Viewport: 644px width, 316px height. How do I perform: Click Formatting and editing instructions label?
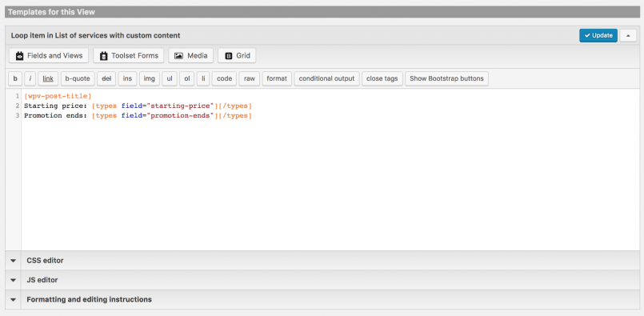pyautogui.click(x=89, y=299)
